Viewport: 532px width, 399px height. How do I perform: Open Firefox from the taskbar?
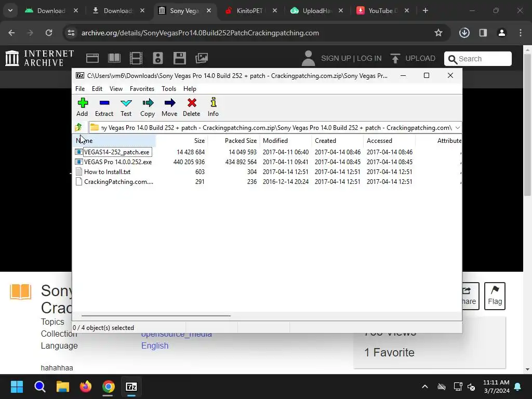86,387
